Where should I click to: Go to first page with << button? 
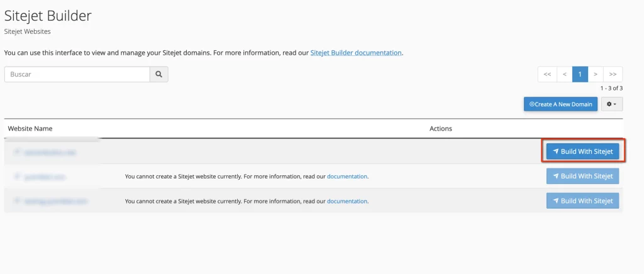click(547, 74)
